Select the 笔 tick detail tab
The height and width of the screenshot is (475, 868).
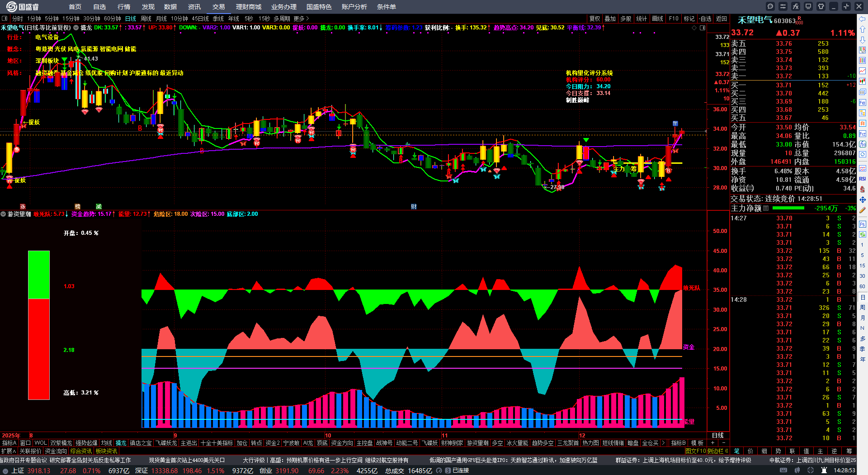tap(737, 451)
